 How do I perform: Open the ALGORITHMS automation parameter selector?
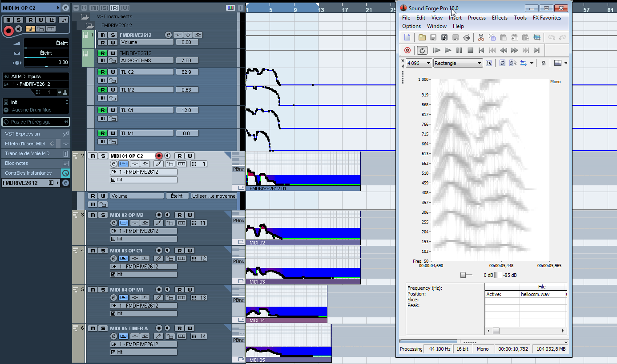click(x=146, y=60)
